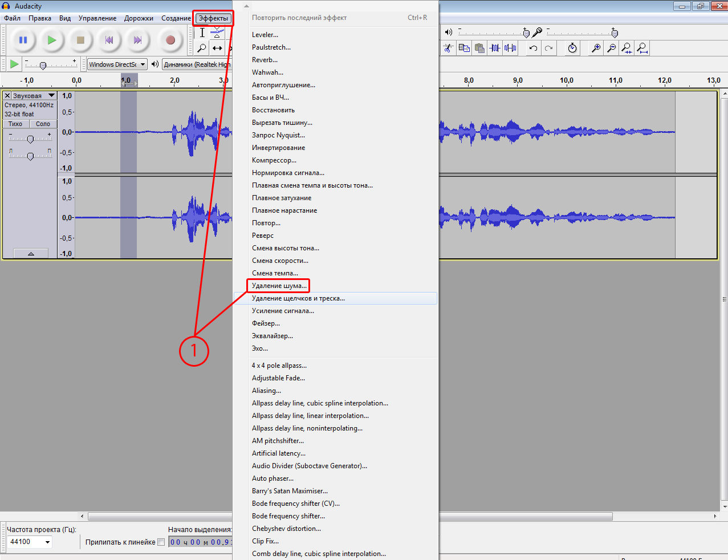Collapse the track with bottom arrow button
Image resolution: width=728 pixels, height=560 pixels.
(x=31, y=254)
